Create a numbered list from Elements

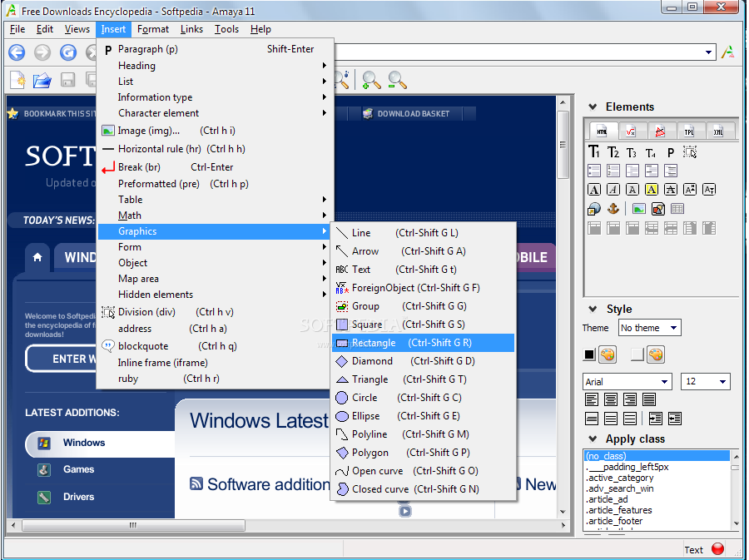point(613,171)
